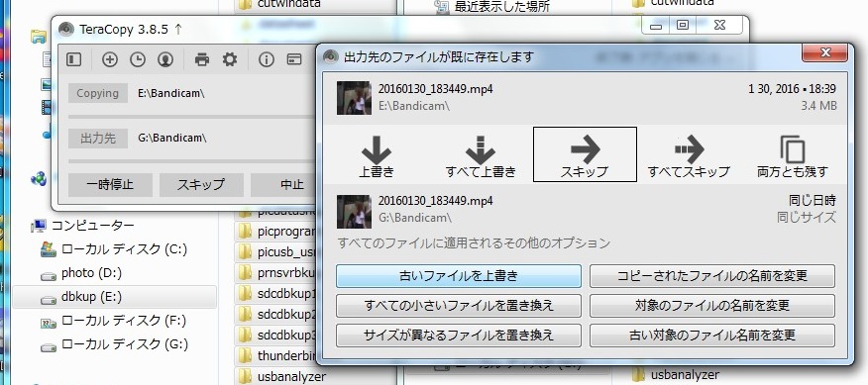Maximize the TeraCopy window
Screen dimensions: 868x385
coord(683,26)
